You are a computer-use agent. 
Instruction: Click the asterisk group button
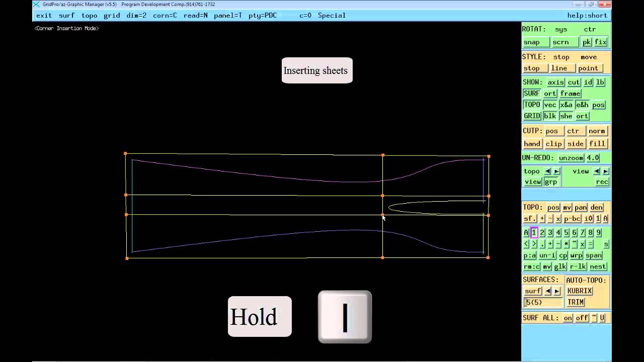pyautogui.click(x=567, y=244)
